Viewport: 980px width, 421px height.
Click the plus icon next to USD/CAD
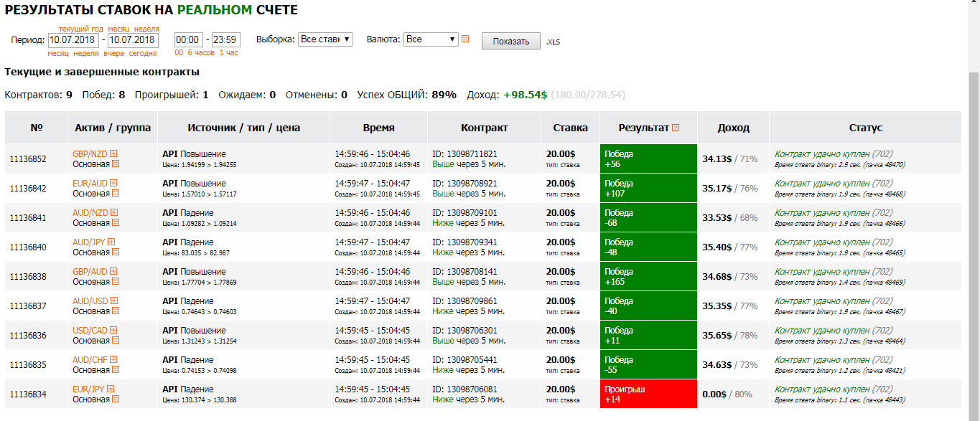click(113, 330)
